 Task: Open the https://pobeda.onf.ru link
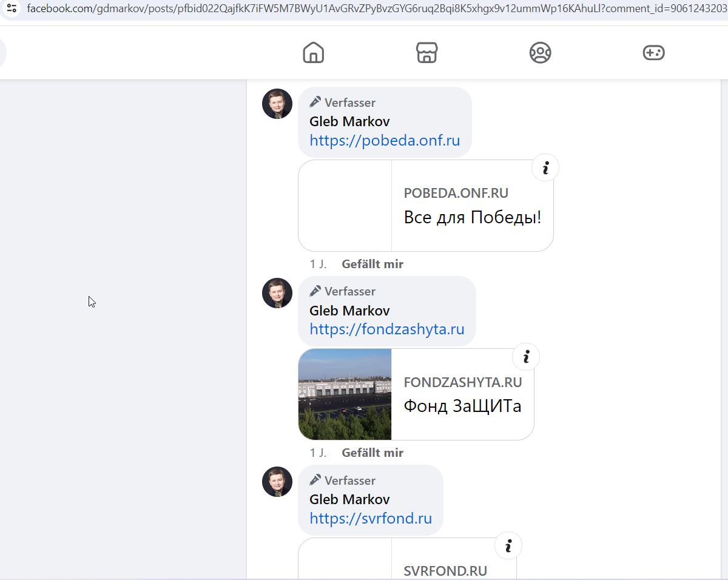point(385,141)
